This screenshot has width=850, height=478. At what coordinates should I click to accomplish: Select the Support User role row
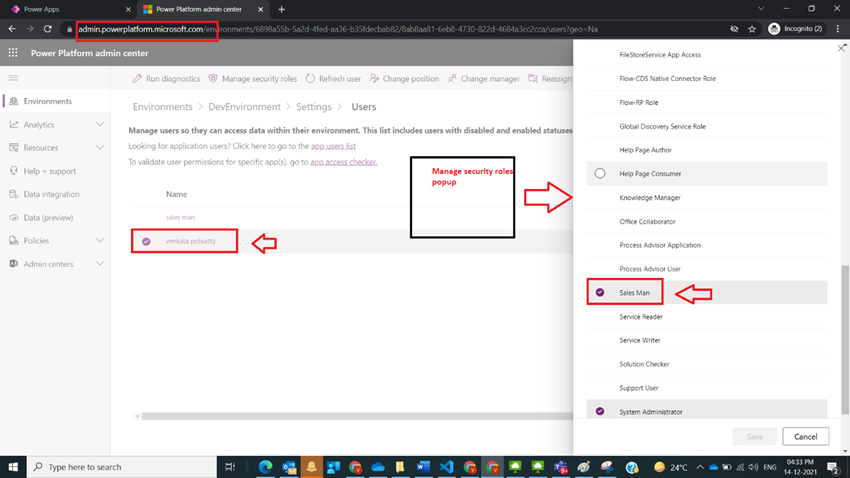coord(707,388)
